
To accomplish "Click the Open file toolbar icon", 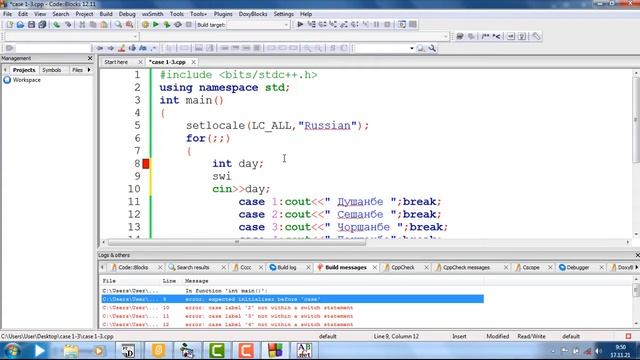I will 20,25.
